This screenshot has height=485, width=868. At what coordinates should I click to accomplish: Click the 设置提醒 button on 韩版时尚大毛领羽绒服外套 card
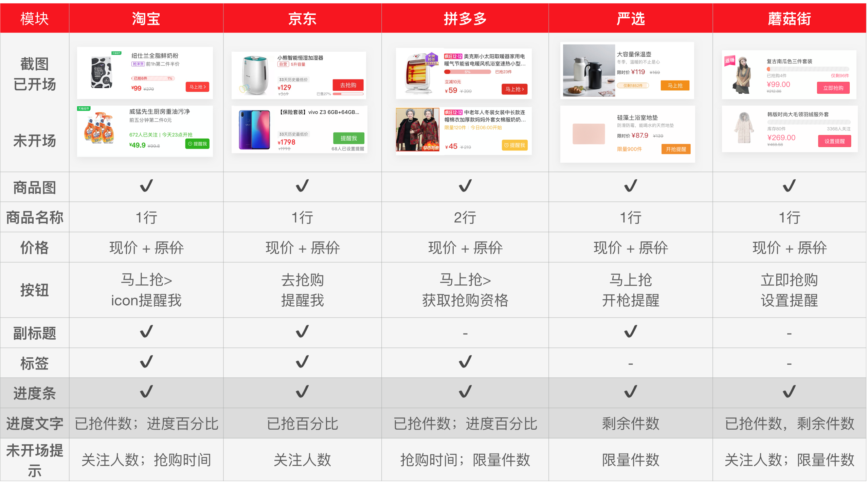[x=834, y=141]
